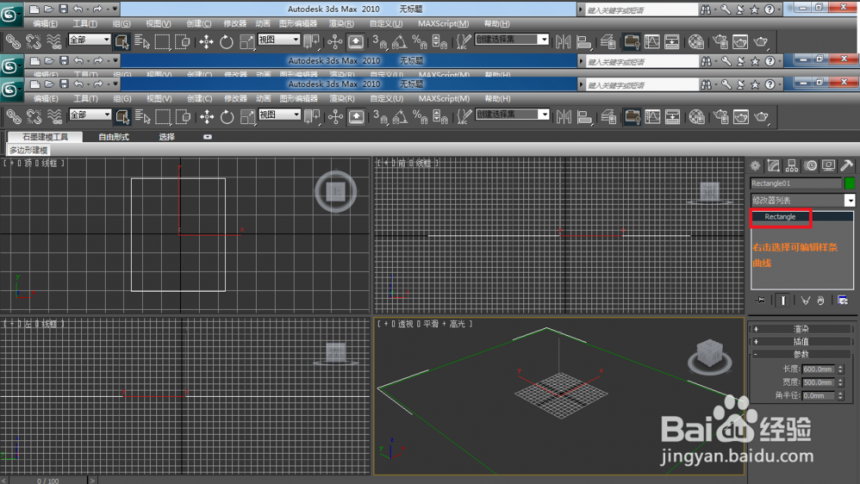Viewport: 860px width, 484px height.
Task: Click the Undo arrow in front window title bar
Action: pyautogui.click(x=79, y=84)
